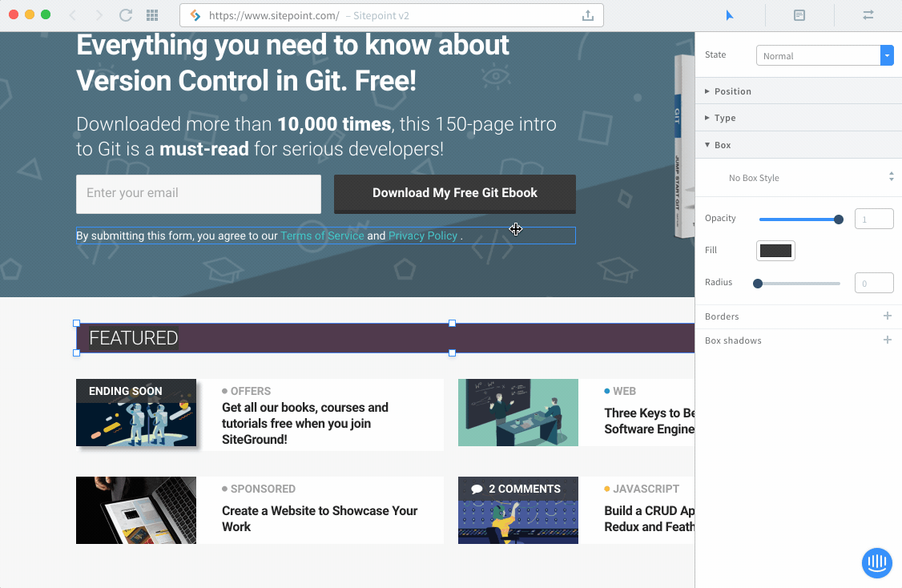Viewport: 902px width, 588px height.
Task: Click the JAVASCRIPT category label
Action: (646, 489)
